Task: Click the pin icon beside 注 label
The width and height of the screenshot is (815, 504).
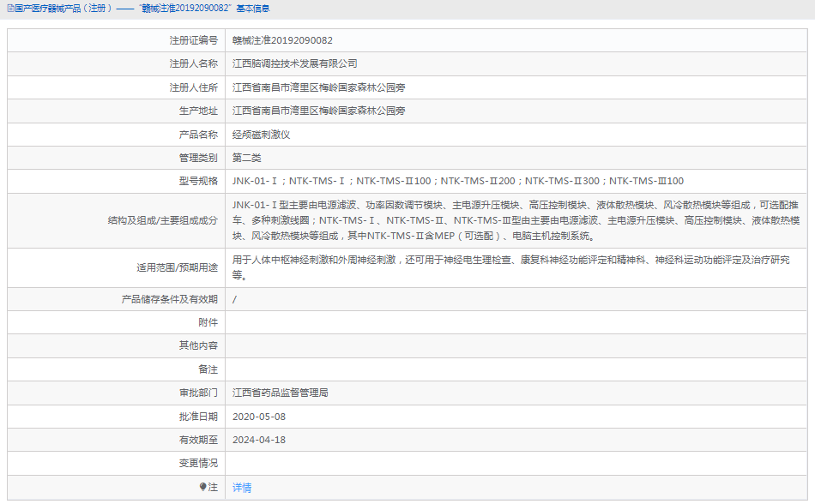Action: (x=202, y=487)
